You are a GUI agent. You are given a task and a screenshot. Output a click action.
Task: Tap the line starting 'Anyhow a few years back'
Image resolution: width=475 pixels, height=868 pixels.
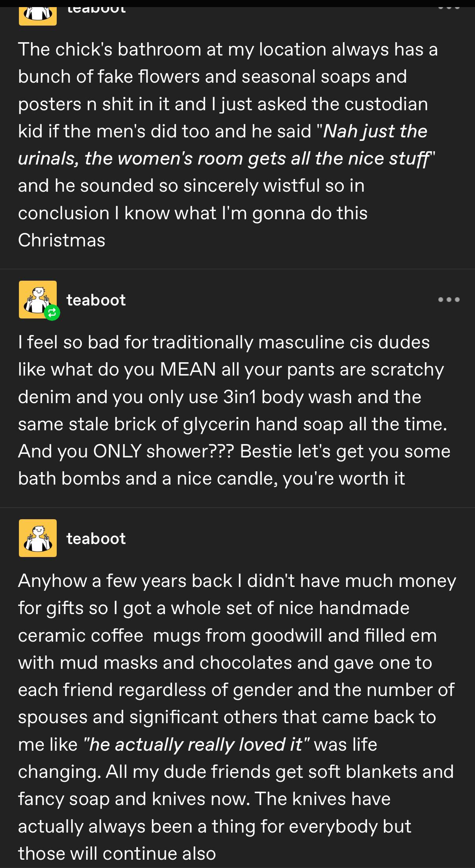click(x=237, y=581)
